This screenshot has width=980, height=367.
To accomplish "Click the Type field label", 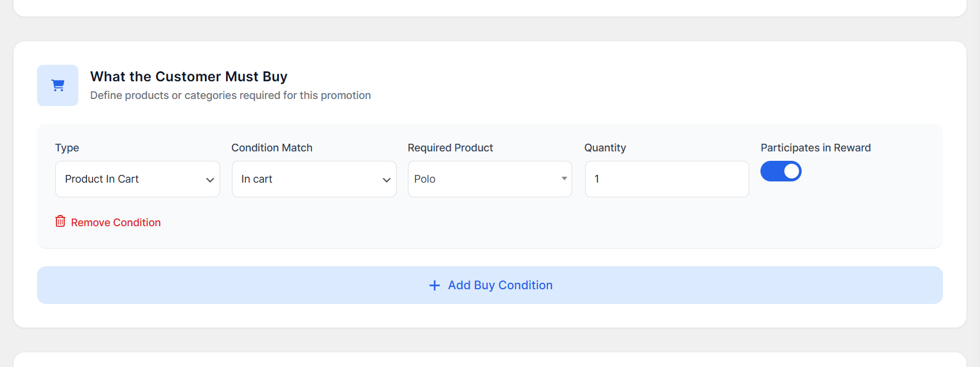I will pos(67,148).
